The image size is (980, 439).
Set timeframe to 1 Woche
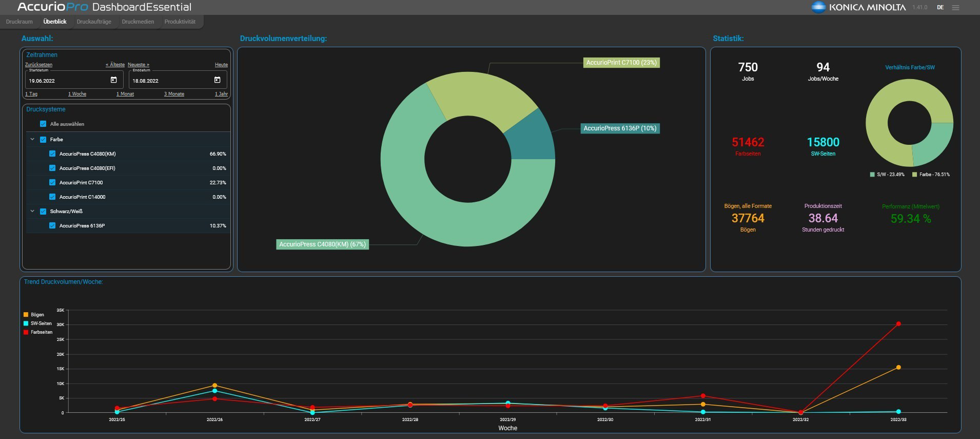coord(77,94)
